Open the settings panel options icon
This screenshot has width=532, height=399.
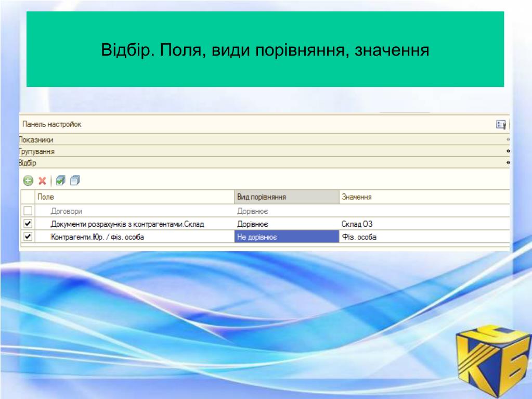501,124
